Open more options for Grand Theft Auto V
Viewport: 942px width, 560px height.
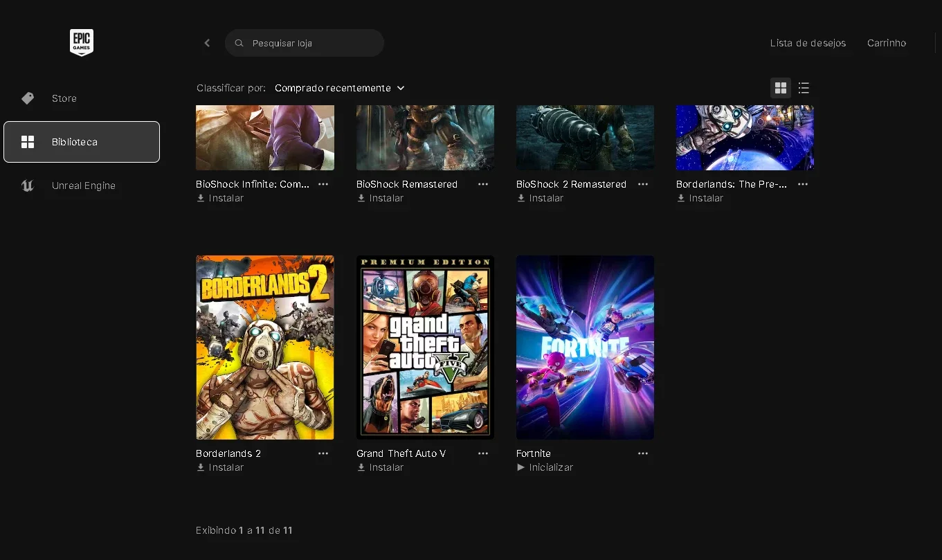pyautogui.click(x=483, y=453)
